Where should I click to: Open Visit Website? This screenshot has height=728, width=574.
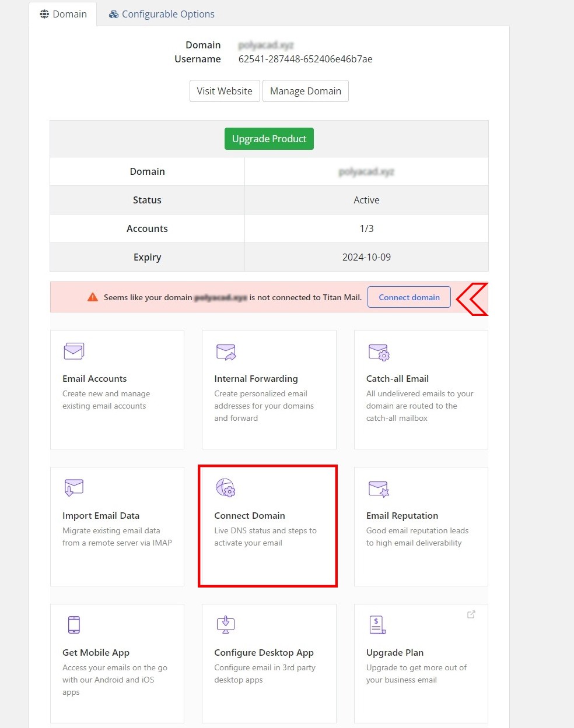point(224,91)
